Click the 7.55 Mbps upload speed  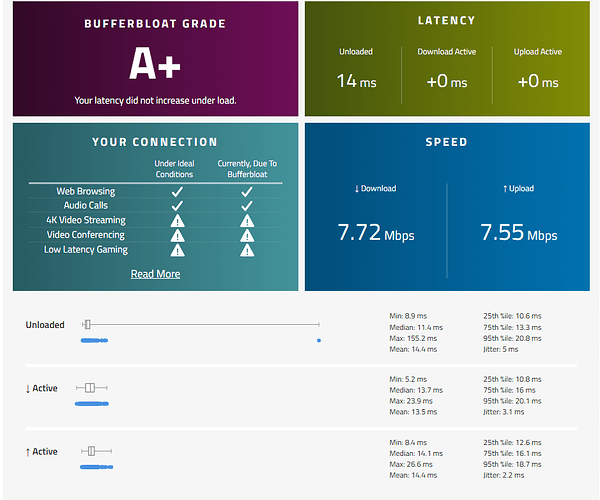(x=518, y=234)
